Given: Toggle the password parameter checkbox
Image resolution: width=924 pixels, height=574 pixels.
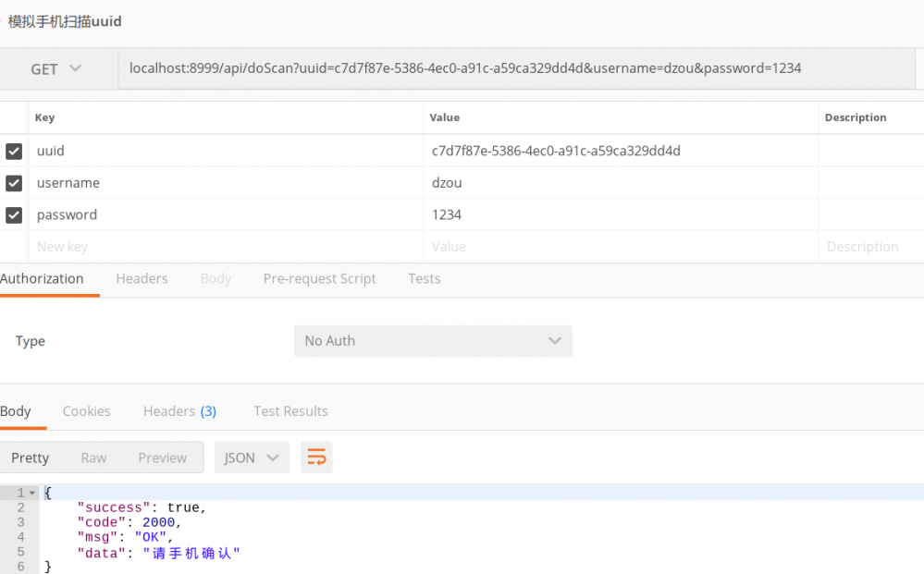Looking at the screenshot, I should 13,214.
